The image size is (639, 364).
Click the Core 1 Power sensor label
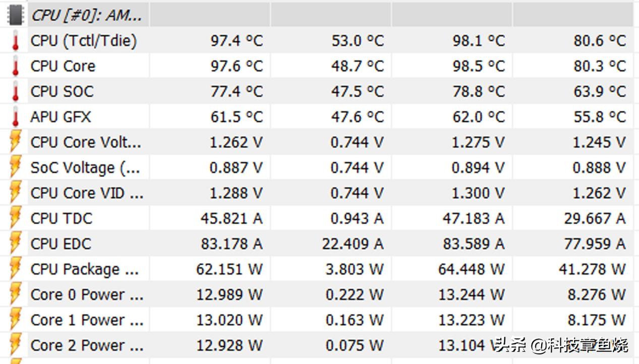tap(87, 320)
